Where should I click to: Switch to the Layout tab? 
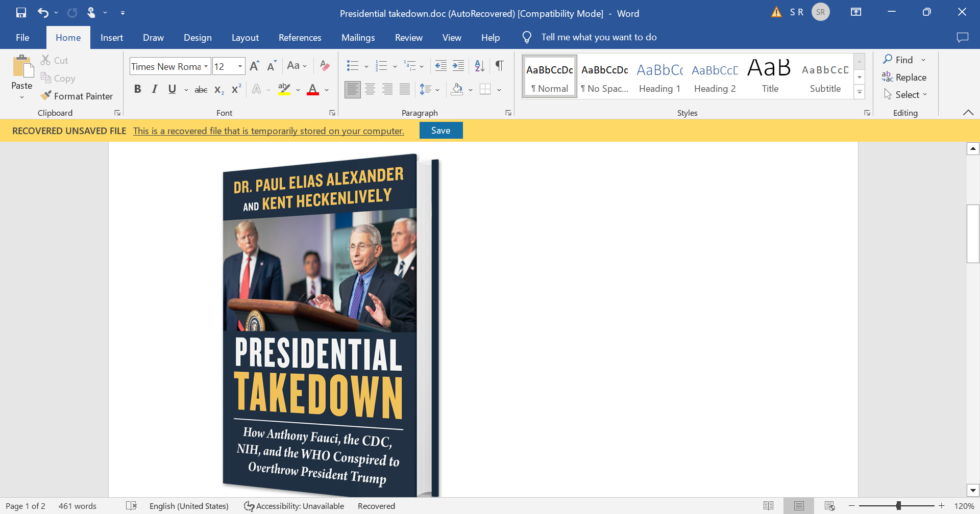(245, 38)
